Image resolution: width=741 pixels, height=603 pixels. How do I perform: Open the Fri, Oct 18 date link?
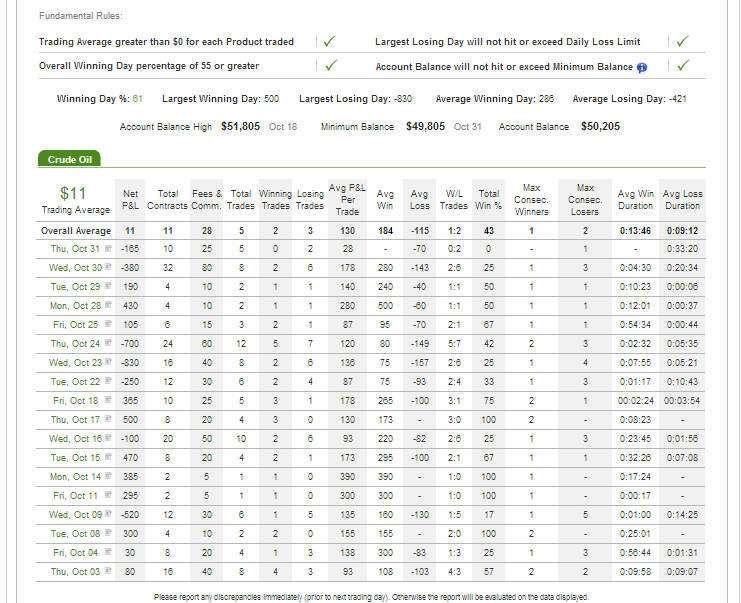pyautogui.click(x=75, y=401)
